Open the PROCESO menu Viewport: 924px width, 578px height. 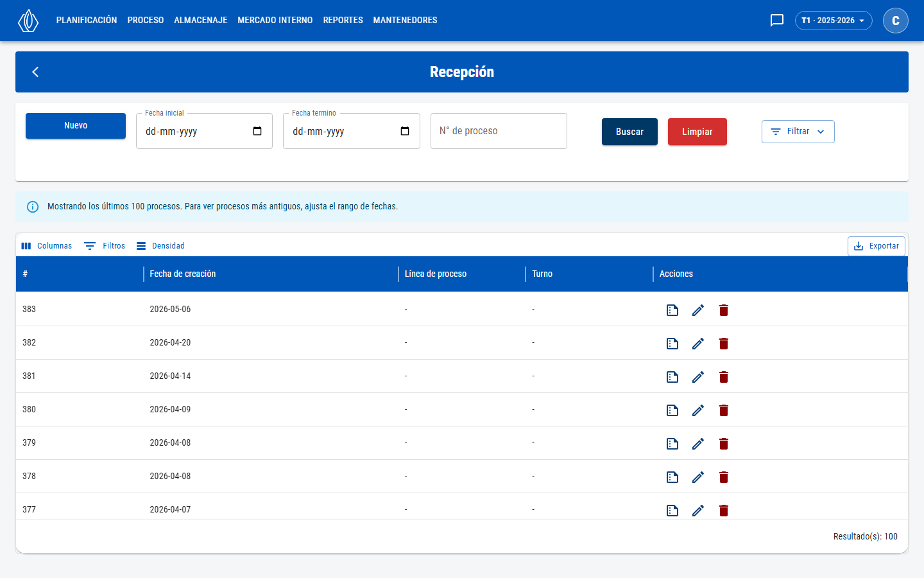(146, 21)
